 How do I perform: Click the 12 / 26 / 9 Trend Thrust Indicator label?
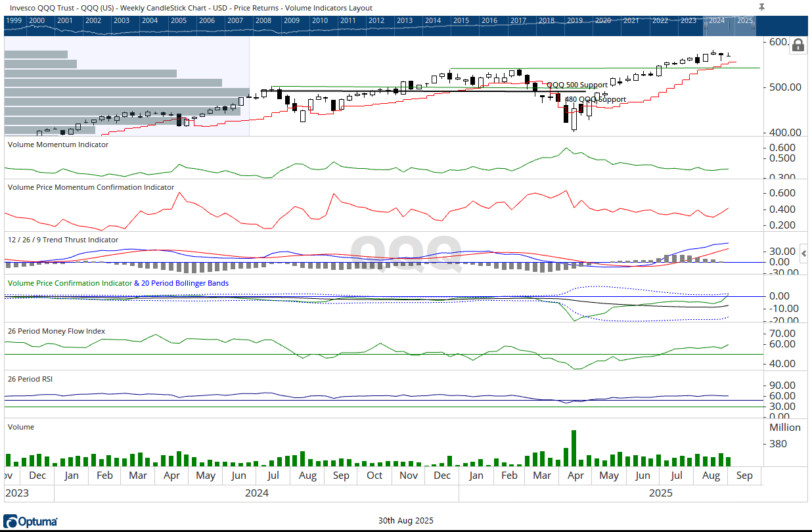tap(63, 240)
